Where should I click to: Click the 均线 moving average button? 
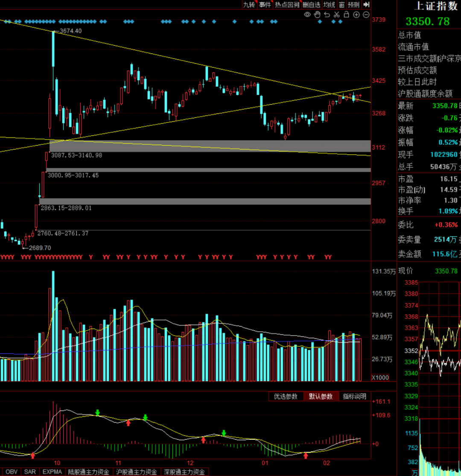click(x=329, y=5)
